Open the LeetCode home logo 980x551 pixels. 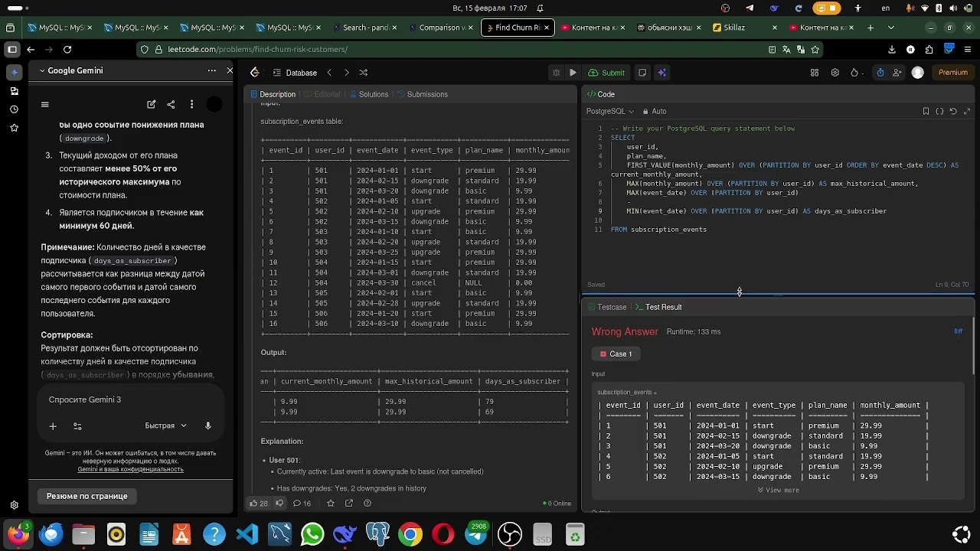[x=255, y=73]
